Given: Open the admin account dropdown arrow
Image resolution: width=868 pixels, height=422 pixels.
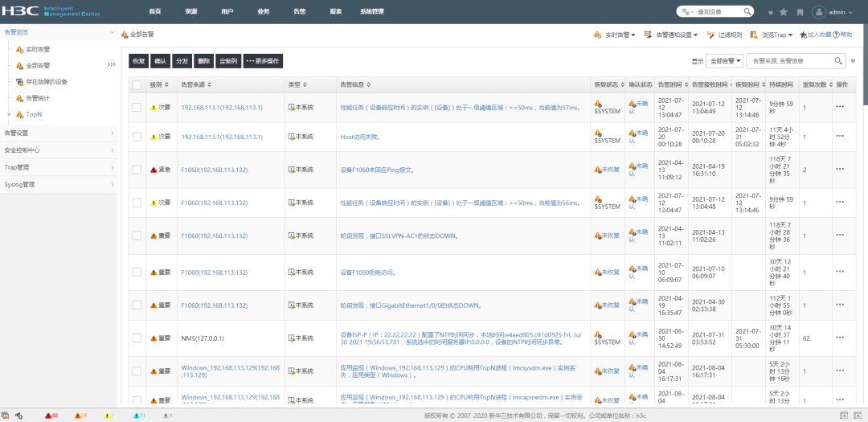Looking at the screenshot, I should [850, 12].
